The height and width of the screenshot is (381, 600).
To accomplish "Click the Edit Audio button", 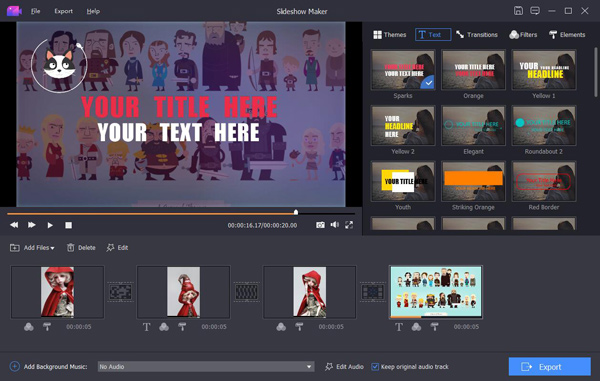I will pyautogui.click(x=344, y=366).
